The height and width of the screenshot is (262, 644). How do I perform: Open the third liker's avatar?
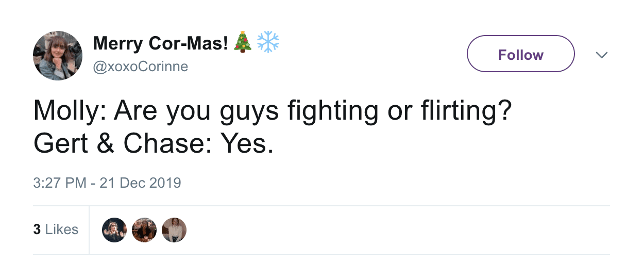pyautogui.click(x=174, y=230)
